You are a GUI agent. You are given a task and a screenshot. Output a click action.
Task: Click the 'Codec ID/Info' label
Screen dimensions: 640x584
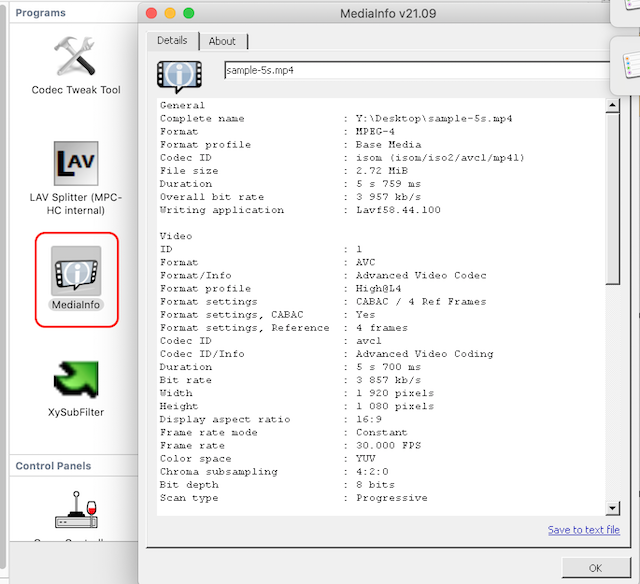tap(202, 354)
